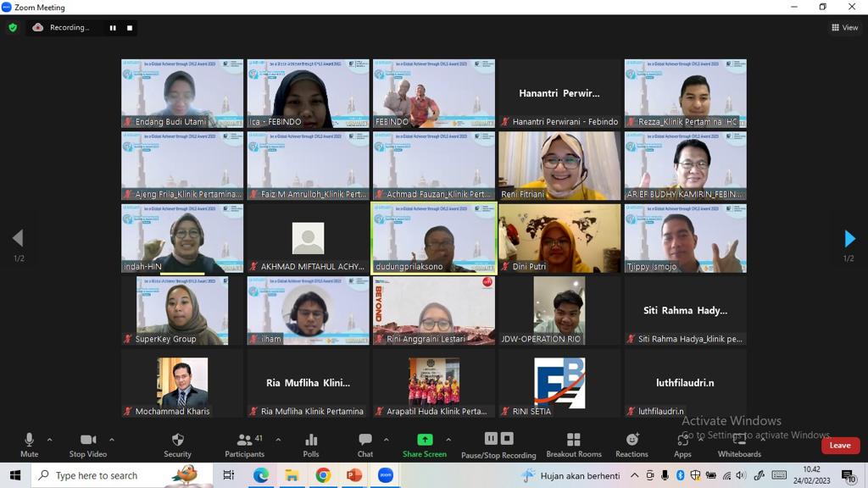Open Breakout Rooms
Image resolution: width=868 pixels, height=488 pixels.
point(574,446)
